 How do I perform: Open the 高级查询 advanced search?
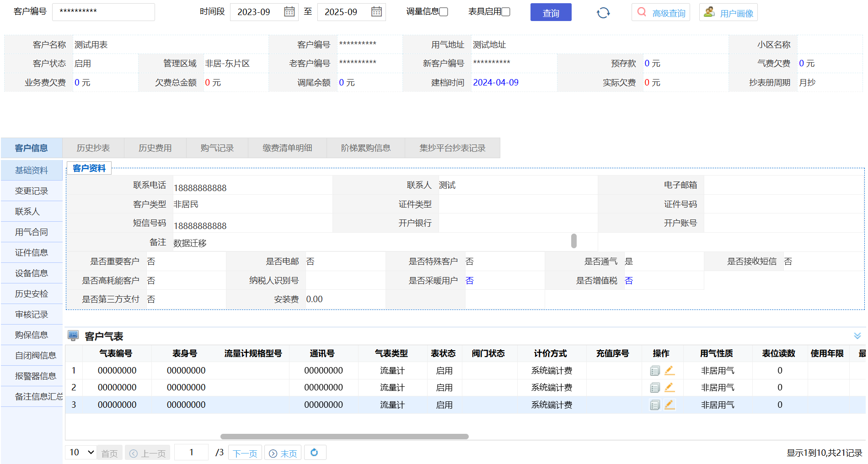(x=660, y=12)
